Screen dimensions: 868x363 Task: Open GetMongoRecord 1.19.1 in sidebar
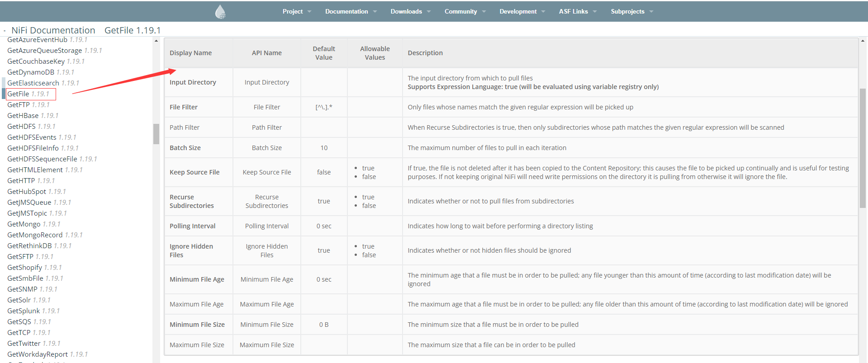(45, 235)
